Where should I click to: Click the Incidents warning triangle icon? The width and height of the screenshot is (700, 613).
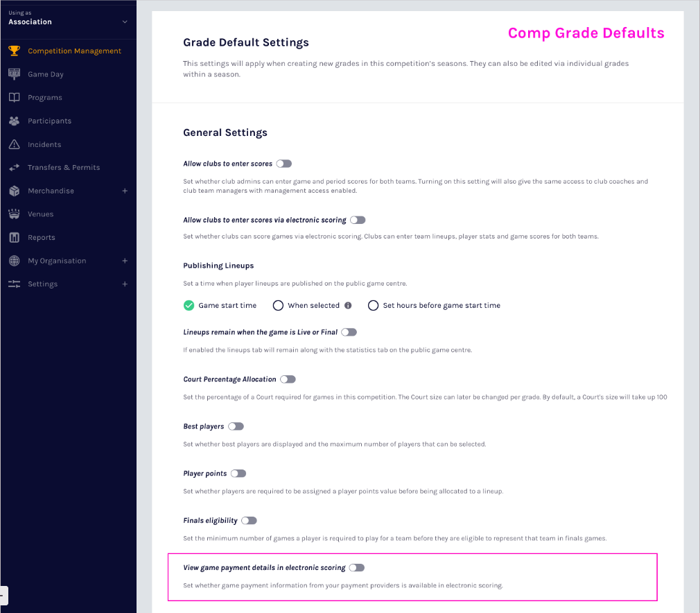[14, 144]
